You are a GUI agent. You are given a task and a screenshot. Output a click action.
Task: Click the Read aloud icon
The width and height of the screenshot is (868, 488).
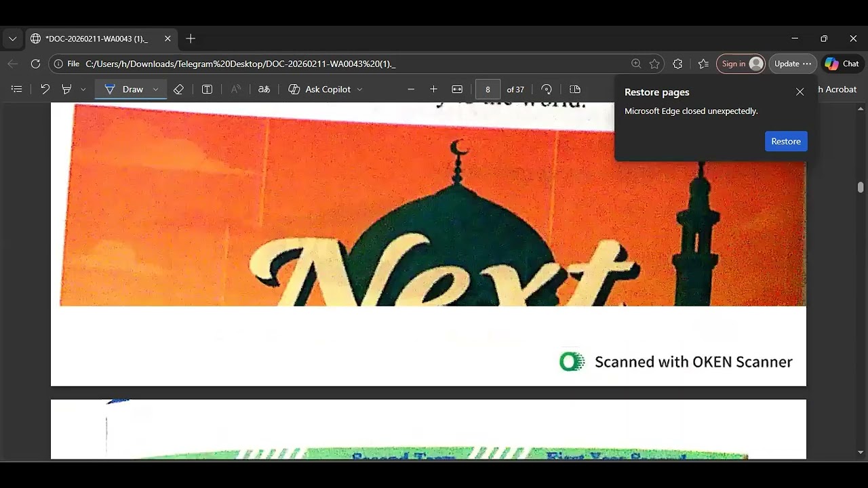point(236,89)
